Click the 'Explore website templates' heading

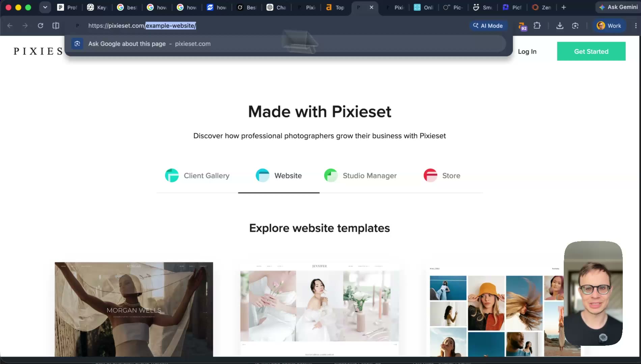319,228
